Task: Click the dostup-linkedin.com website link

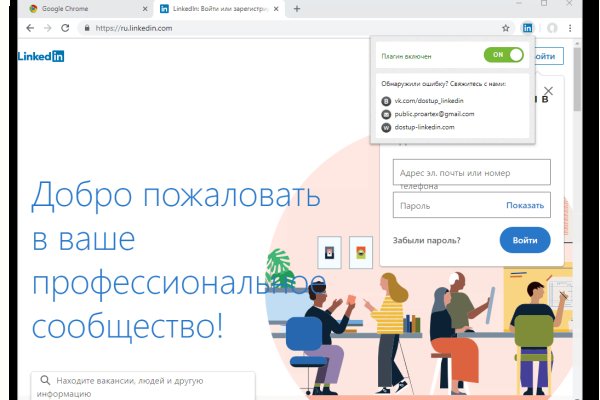Action: (425, 127)
